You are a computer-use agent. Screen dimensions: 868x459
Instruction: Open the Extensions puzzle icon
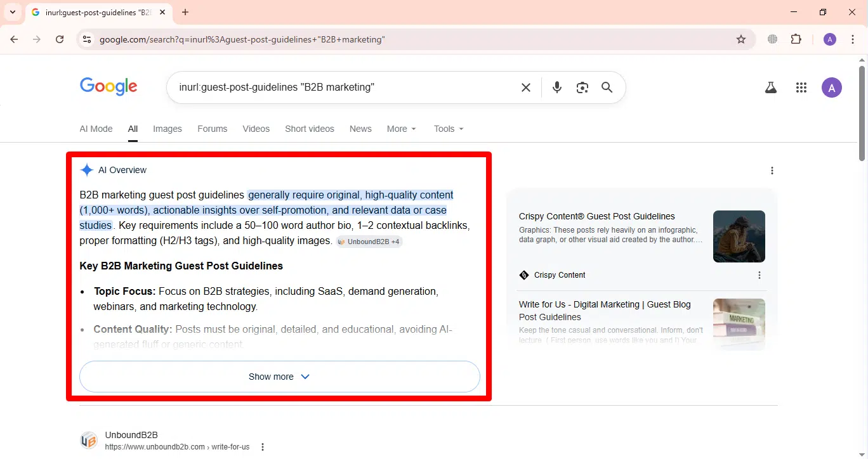point(796,39)
